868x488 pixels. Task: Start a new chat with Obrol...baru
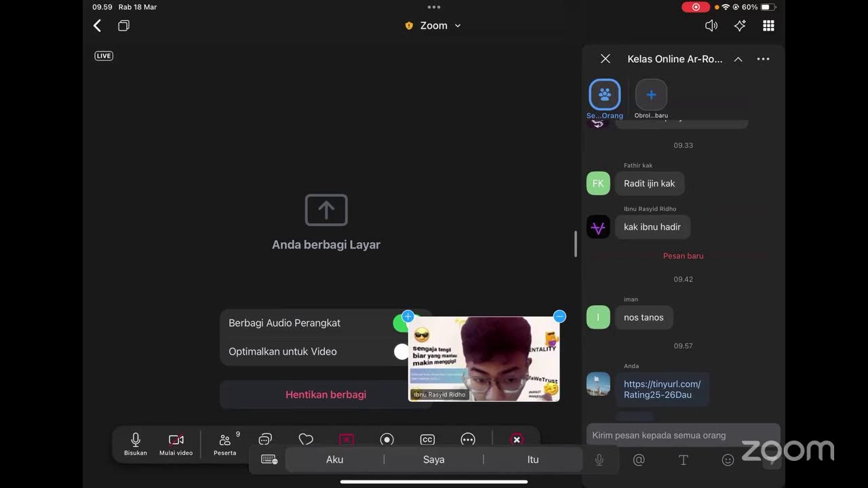click(651, 99)
